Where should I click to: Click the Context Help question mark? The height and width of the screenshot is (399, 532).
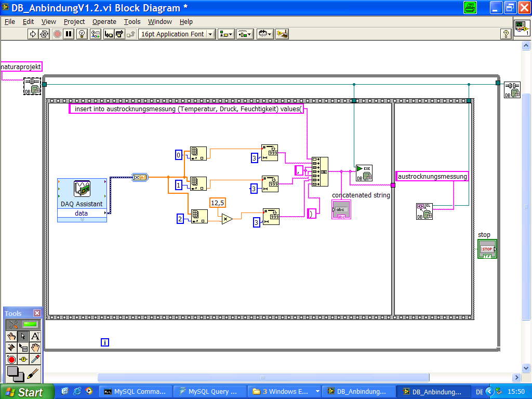point(506,34)
